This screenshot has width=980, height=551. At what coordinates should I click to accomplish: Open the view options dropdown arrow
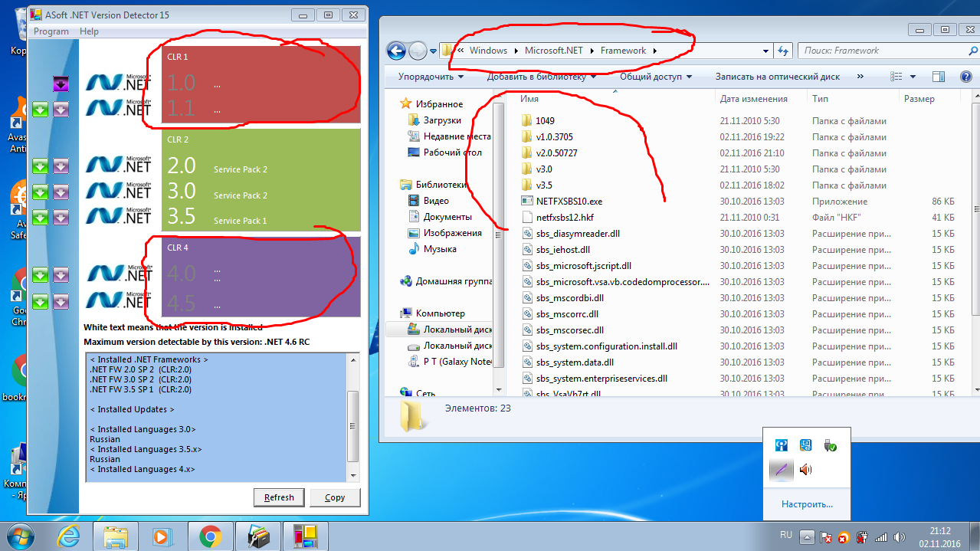pyautogui.click(x=913, y=77)
